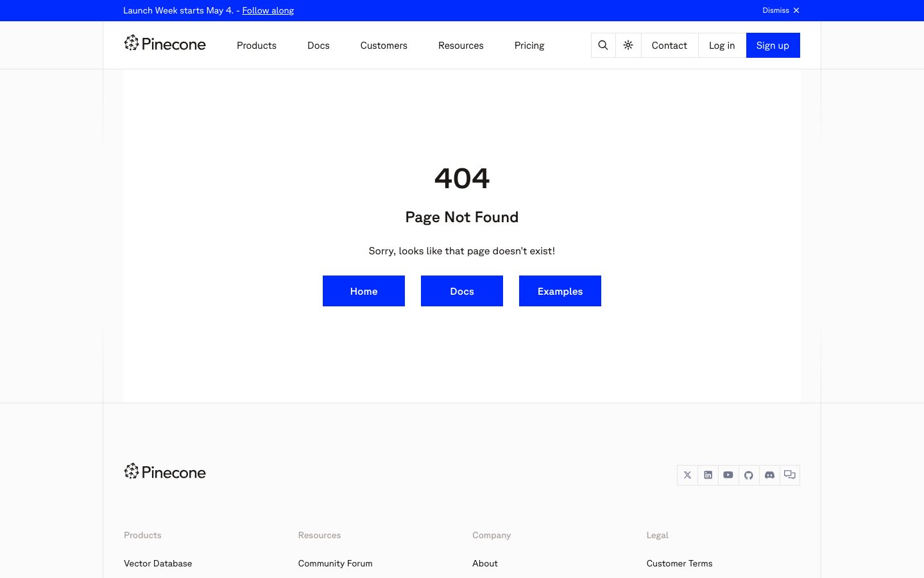This screenshot has height=578, width=924.
Task: Visit the LinkedIn icon in footer
Action: [x=708, y=475]
